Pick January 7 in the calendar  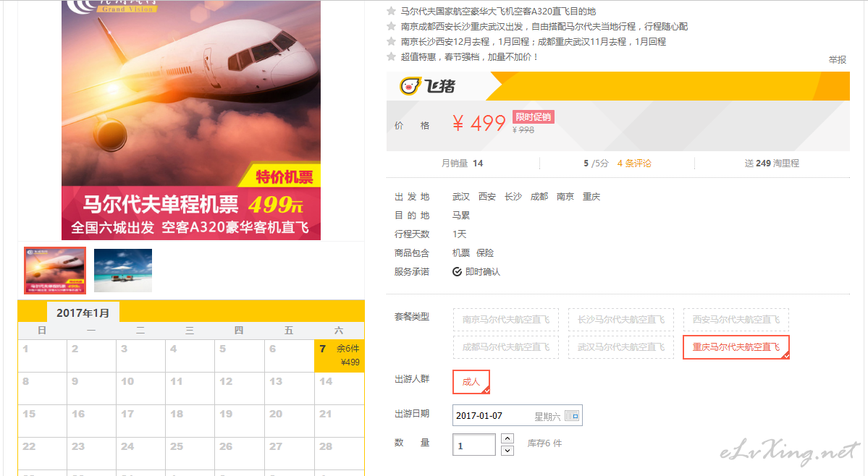[x=339, y=355]
